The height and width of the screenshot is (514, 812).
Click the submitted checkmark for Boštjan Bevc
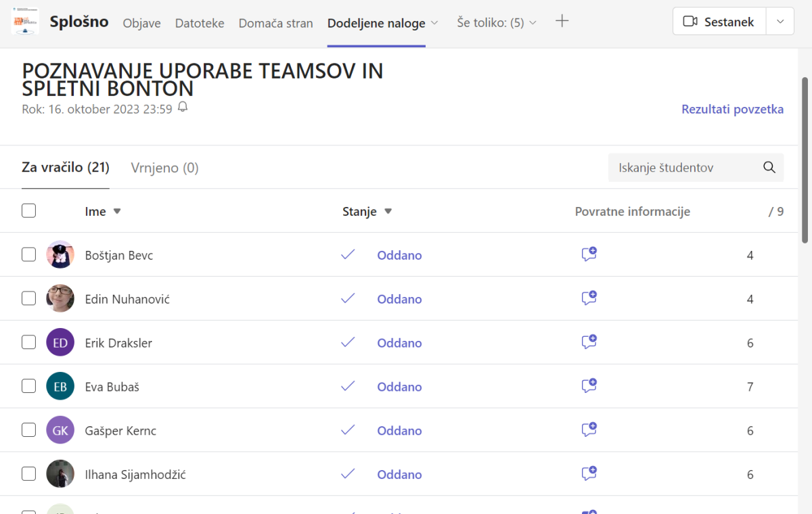tap(348, 255)
